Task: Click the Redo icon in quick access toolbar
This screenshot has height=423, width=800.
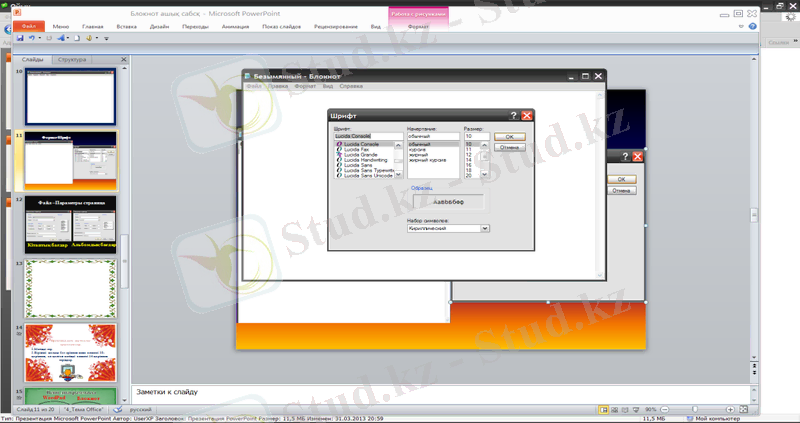Action: [49, 37]
